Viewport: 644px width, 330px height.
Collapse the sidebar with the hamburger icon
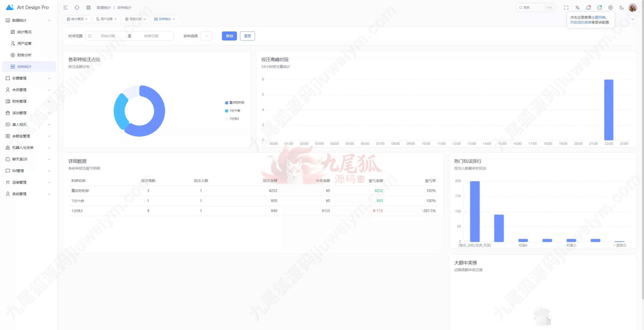(x=65, y=8)
